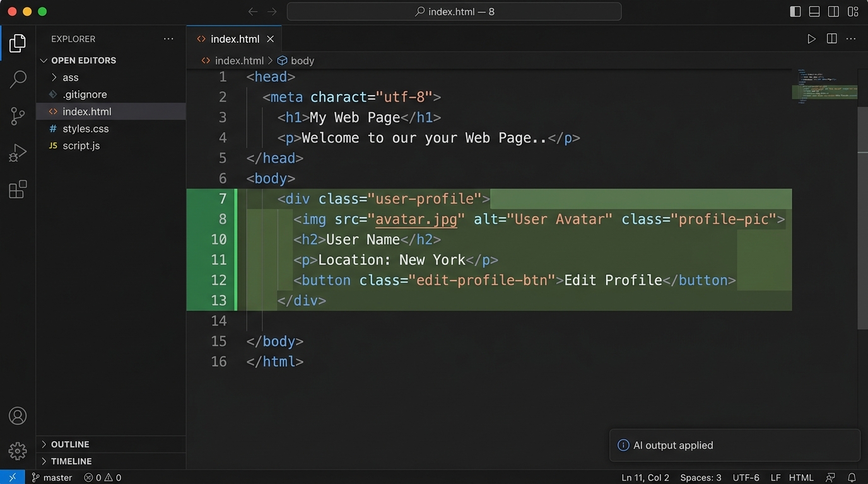Expand the OUTLINE section
This screenshot has width=868, height=484.
(69, 444)
